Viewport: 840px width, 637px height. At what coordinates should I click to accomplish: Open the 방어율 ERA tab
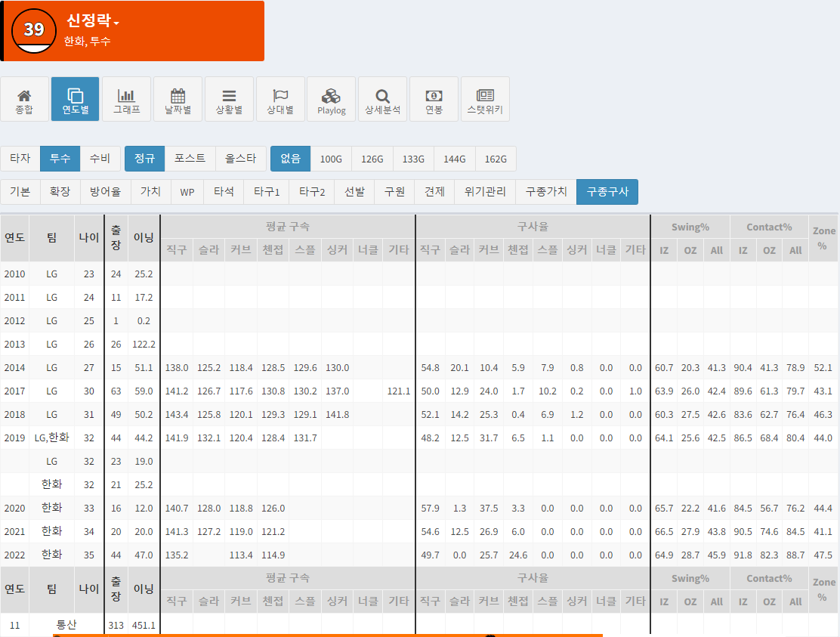105,192
